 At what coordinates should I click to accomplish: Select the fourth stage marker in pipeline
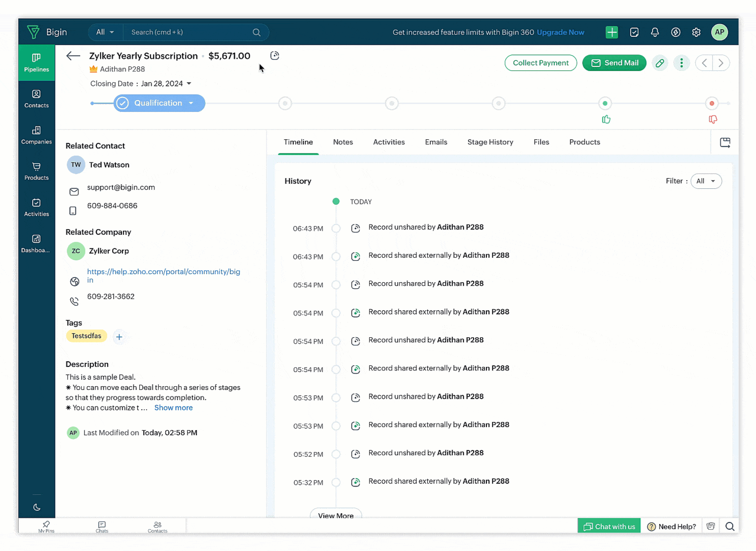pos(499,104)
